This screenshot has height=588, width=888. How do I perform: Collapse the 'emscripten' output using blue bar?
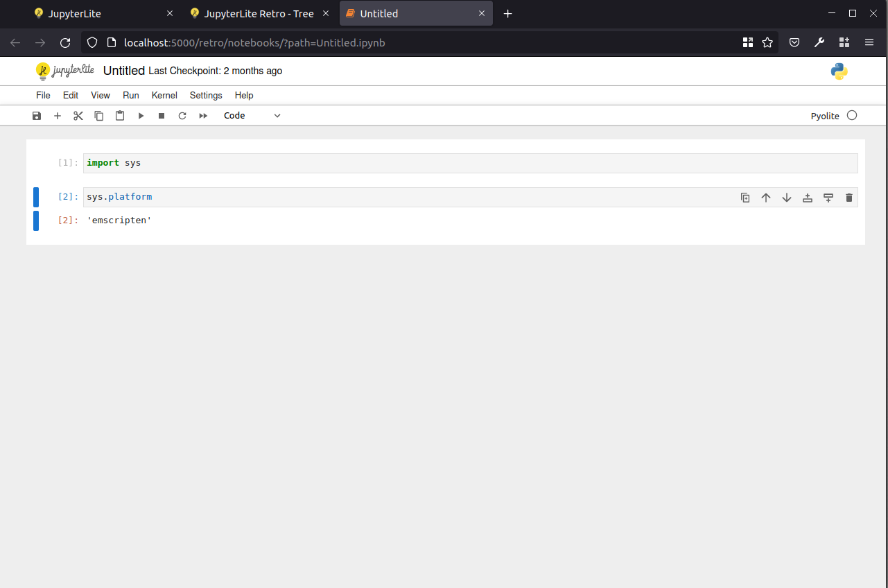(x=36, y=220)
